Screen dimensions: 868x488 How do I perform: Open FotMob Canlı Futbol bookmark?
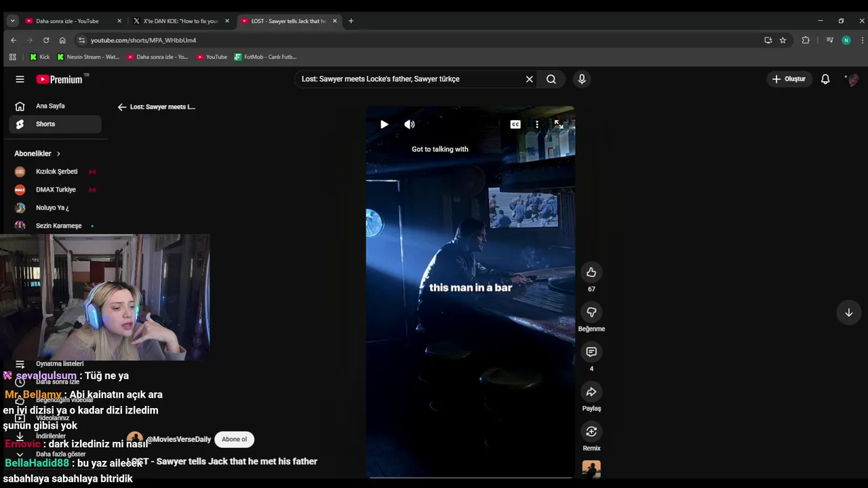265,57
